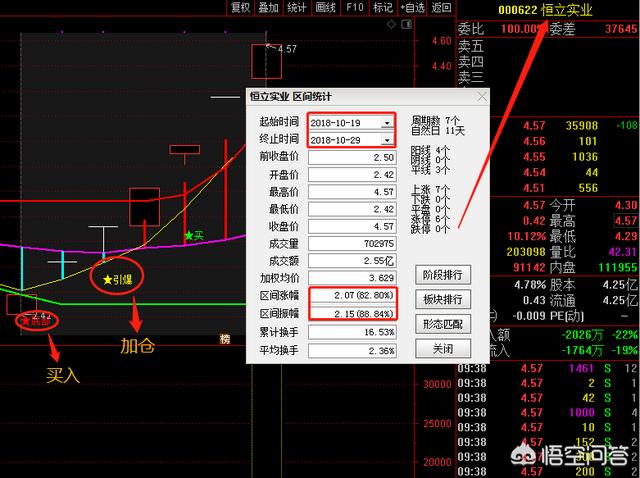Click the 阶段排行 button
640x478 pixels.
click(443, 275)
